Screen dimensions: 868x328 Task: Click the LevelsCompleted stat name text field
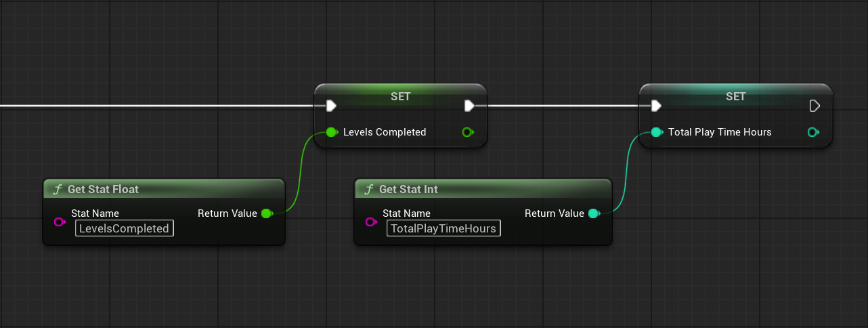tap(125, 228)
